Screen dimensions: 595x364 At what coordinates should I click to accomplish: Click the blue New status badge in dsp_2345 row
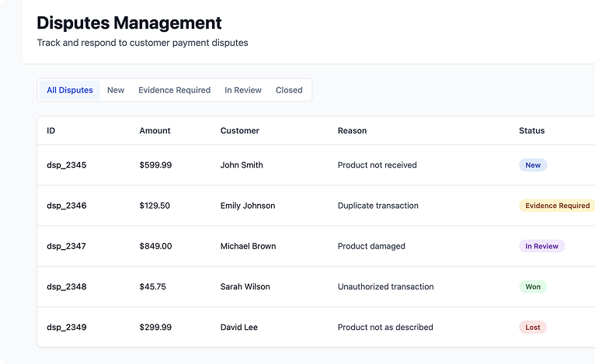(533, 165)
